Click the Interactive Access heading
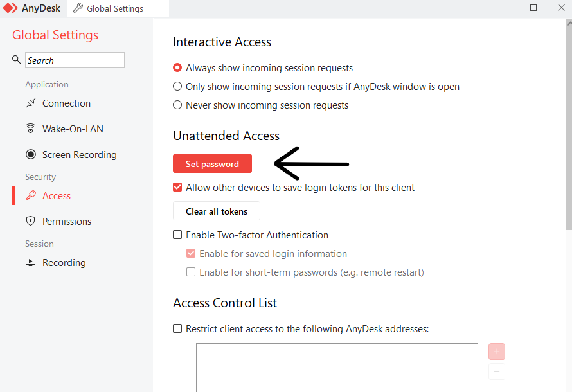 coord(222,42)
